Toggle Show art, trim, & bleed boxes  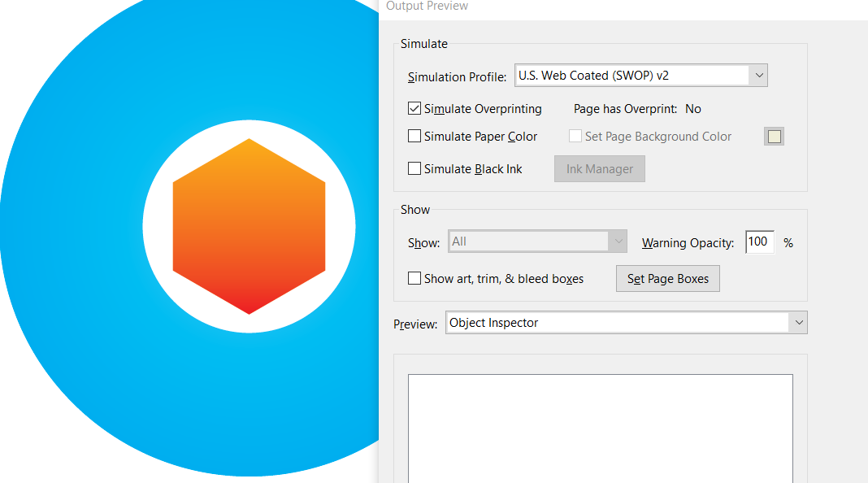(x=414, y=279)
